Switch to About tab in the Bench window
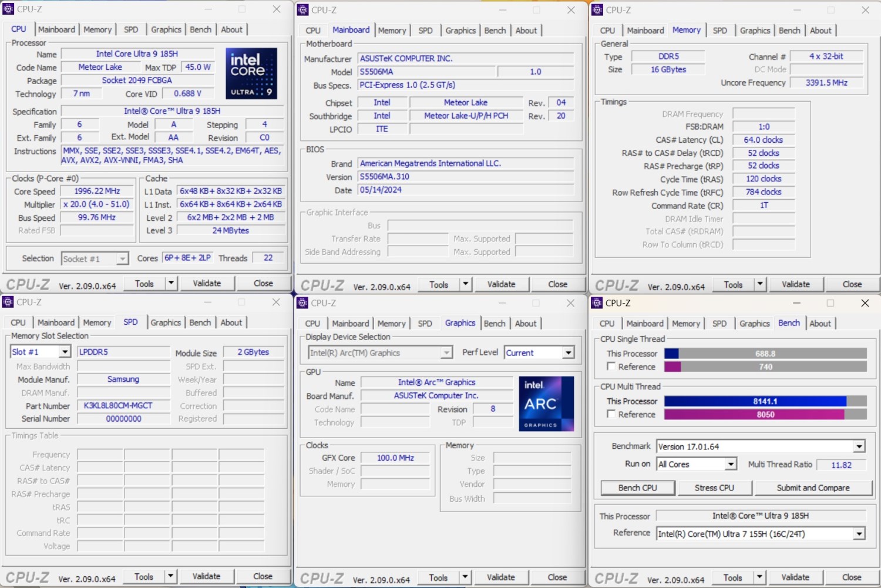The height and width of the screenshot is (588, 881). (x=820, y=324)
